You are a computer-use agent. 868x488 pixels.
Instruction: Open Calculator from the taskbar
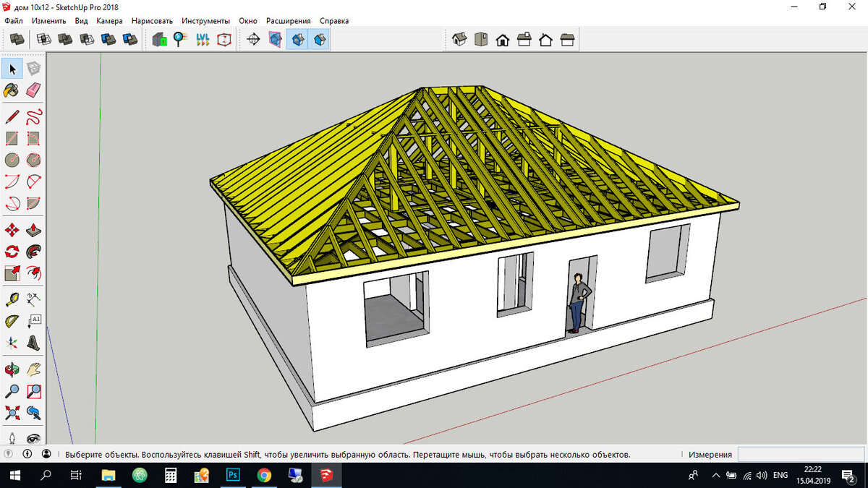pos(171,476)
